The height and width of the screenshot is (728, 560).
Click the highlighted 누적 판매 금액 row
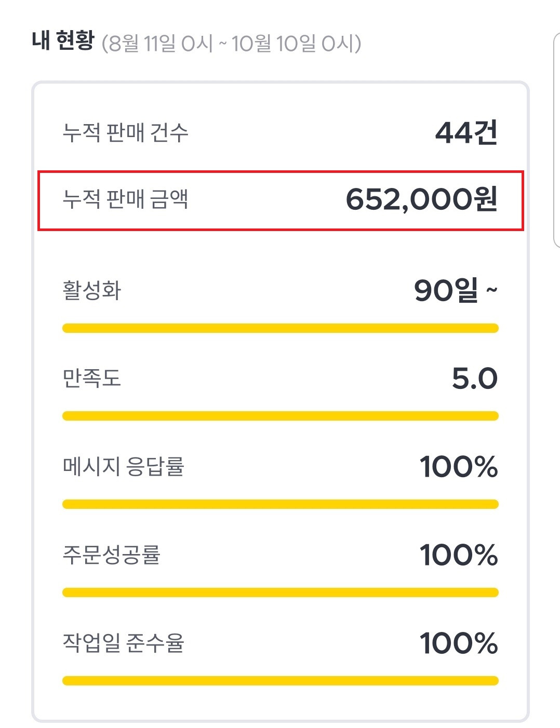pyautogui.click(x=281, y=200)
